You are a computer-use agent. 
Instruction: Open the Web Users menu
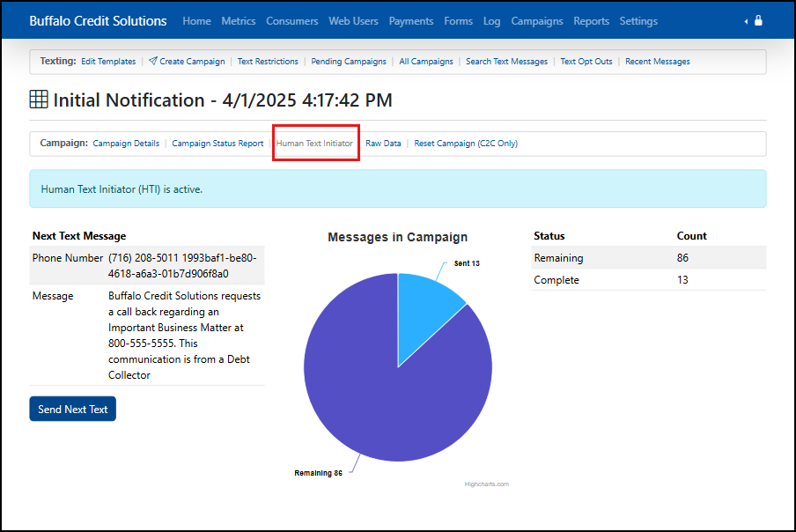(353, 21)
